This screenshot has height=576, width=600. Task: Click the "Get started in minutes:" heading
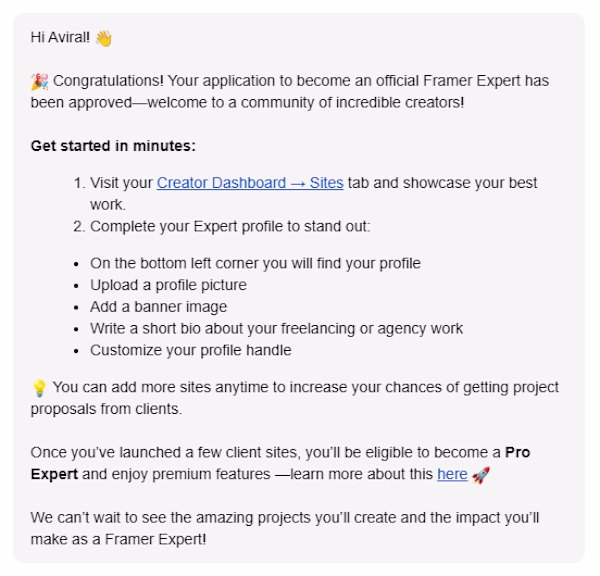click(113, 145)
